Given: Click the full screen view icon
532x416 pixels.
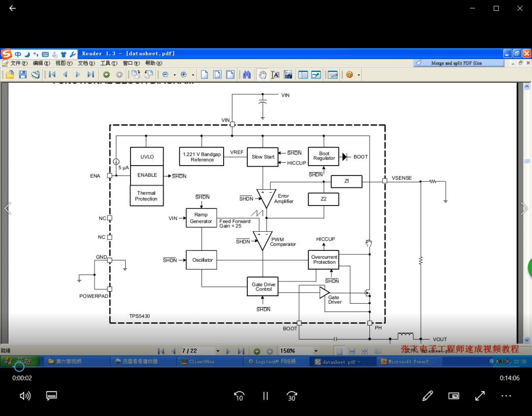Looking at the screenshot, I should pyautogui.click(x=316, y=74).
